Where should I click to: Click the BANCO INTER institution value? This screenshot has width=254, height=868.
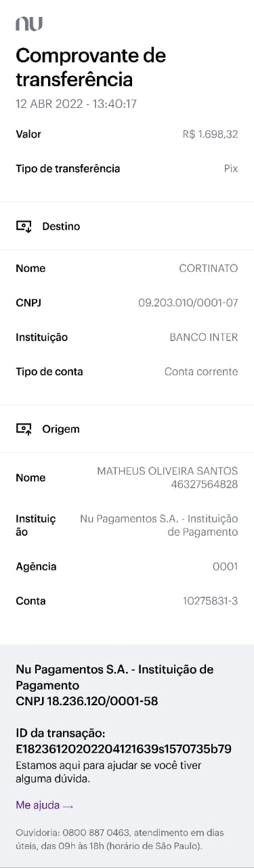(x=204, y=337)
